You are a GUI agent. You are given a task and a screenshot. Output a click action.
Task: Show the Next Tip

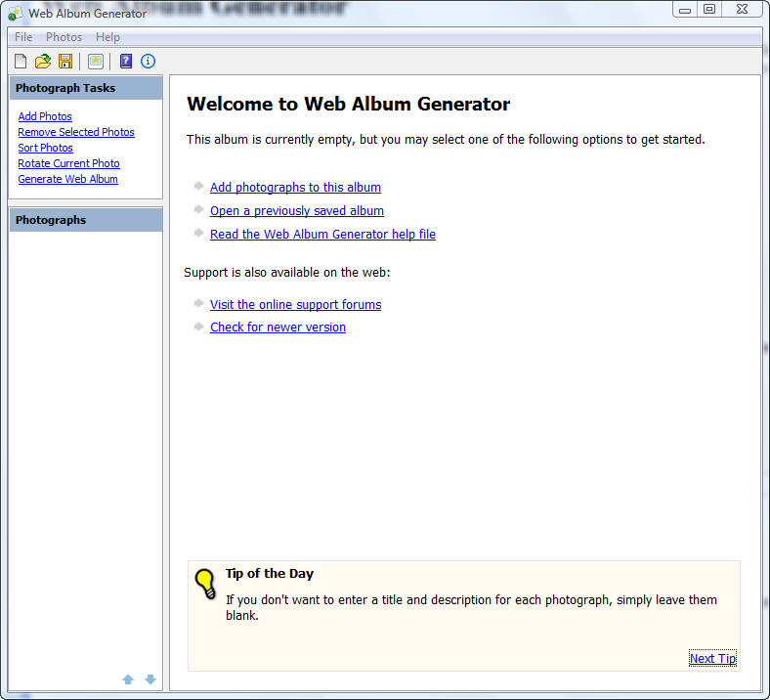(712, 658)
